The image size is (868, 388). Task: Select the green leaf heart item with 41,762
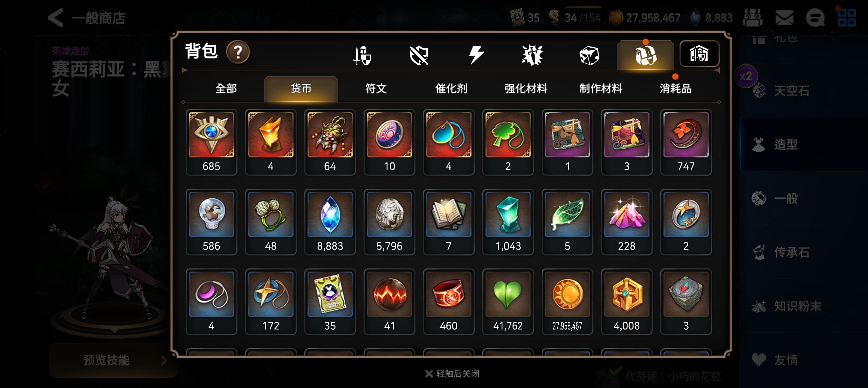pos(508,302)
